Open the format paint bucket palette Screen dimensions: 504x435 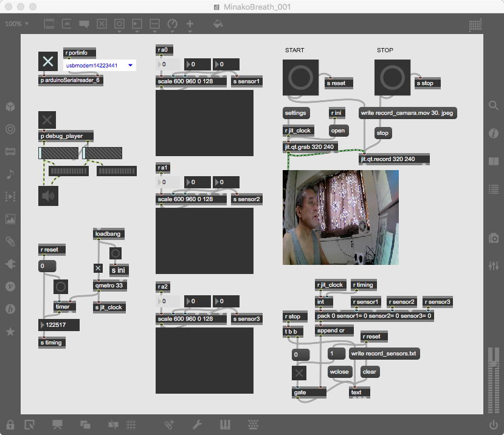tap(218, 24)
